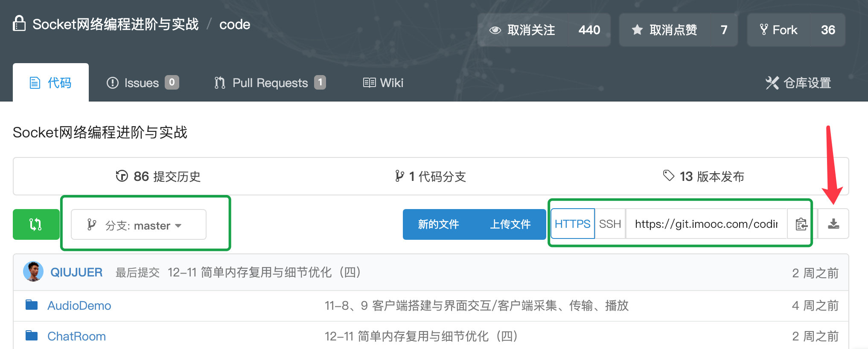Open the Wiki tab
The height and width of the screenshot is (349, 868).
pos(383,82)
